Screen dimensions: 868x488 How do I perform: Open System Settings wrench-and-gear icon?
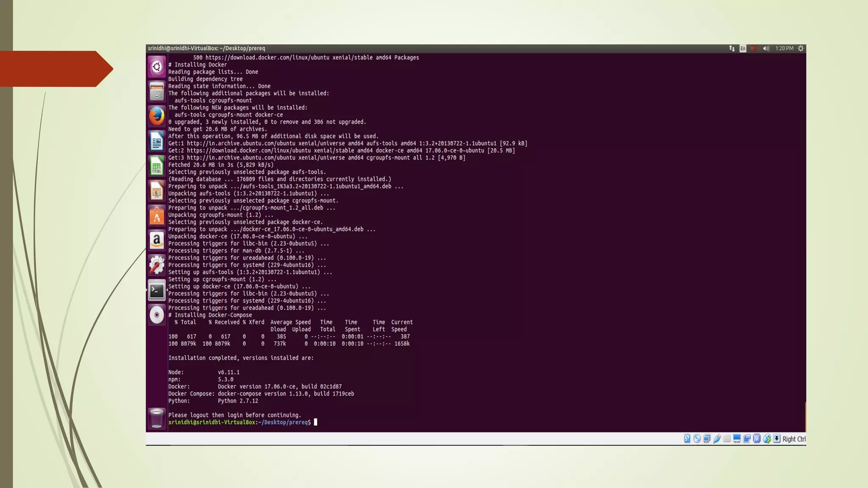tap(157, 266)
